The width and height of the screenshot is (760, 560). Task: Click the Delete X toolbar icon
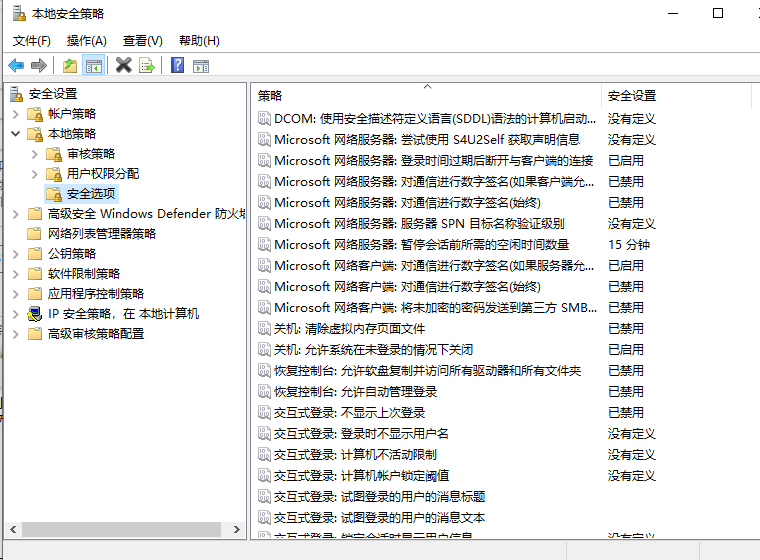pyautogui.click(x=124, y=65)
